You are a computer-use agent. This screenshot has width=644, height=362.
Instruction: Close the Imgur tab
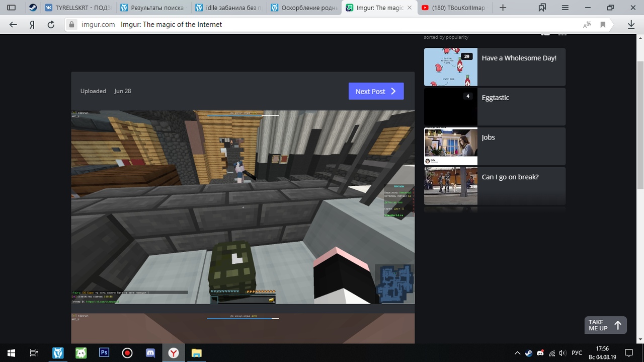point(410,8)
